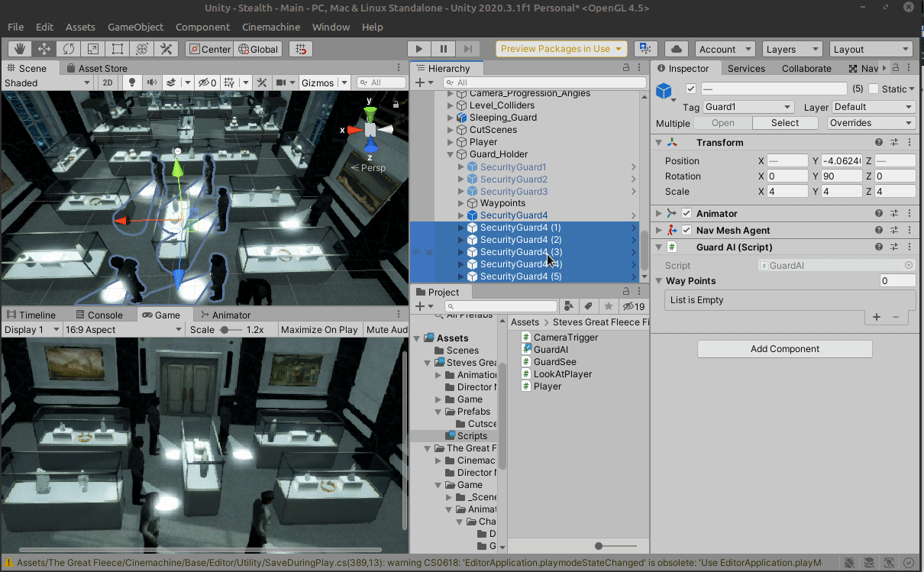Open the Gizmos dropdown arrow

pos(344,82)
